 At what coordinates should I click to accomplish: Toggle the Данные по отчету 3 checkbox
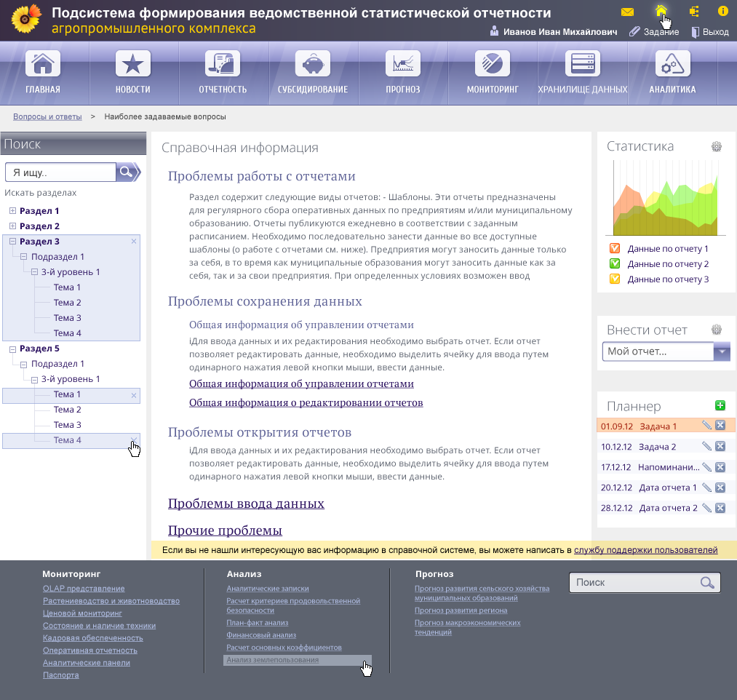(x=615, y=279)
